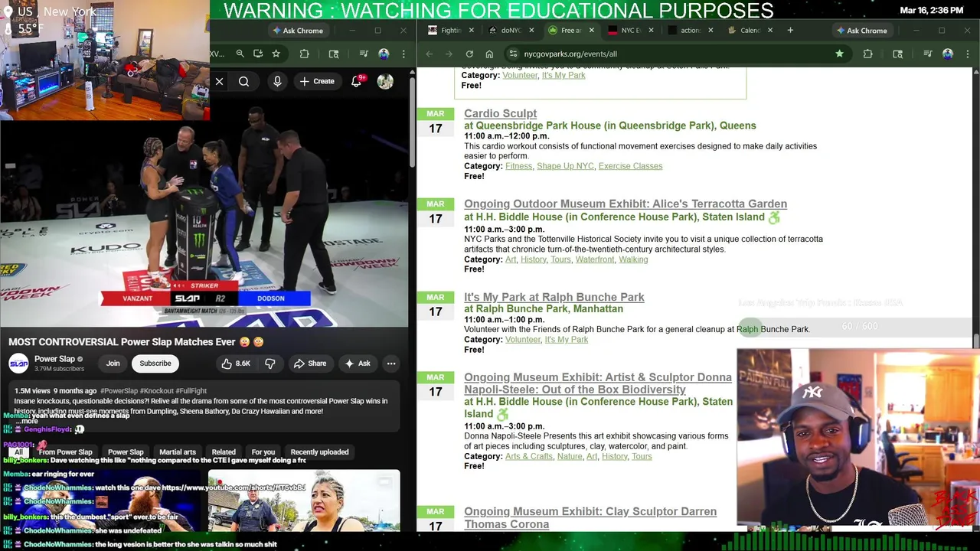The image size is (980, 551).
Task: Open left Chrome window three-dot menu
Action: tap(403, 54)
